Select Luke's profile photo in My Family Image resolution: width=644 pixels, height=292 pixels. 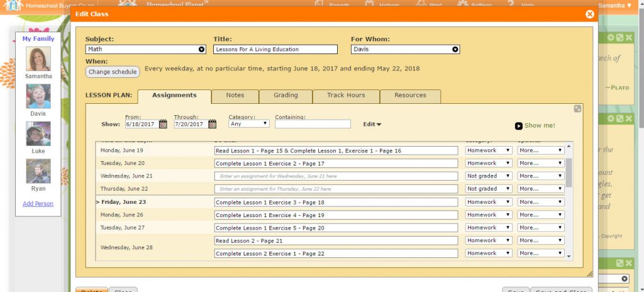tap(38, 134)
